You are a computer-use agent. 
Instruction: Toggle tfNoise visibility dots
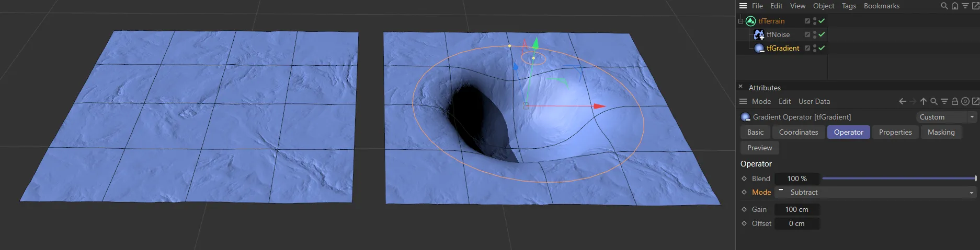pyautogui.click(x=815, y=34)
